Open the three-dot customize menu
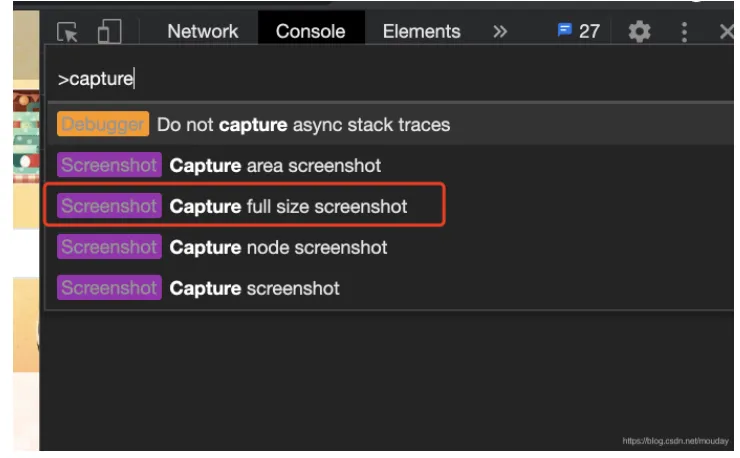The image size is (740, 458). pyautogui.click(x=684, y=31)
